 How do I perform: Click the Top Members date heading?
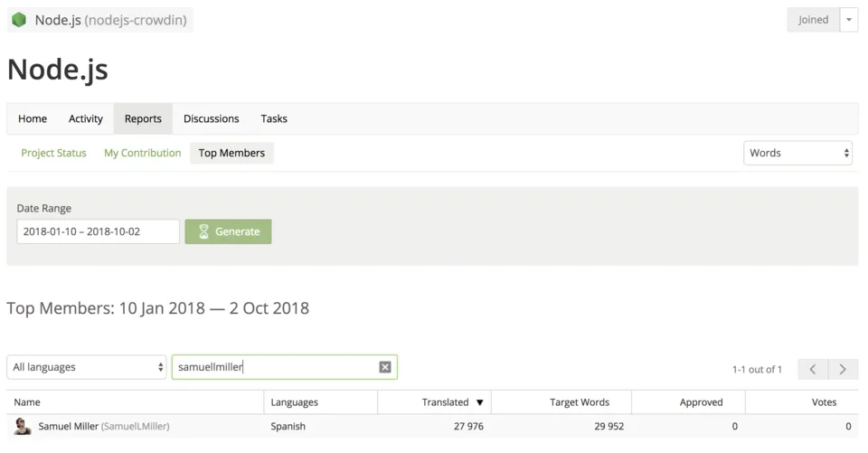pos(157,308)
